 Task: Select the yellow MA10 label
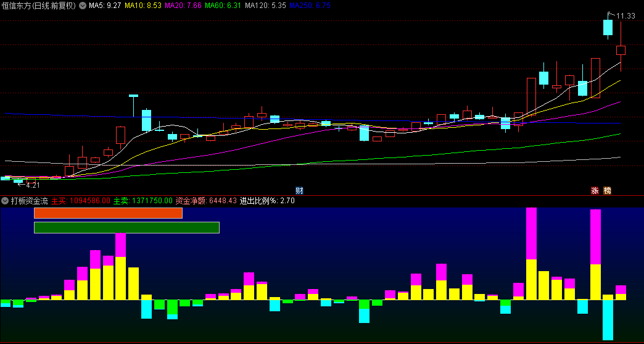[143, 6]
